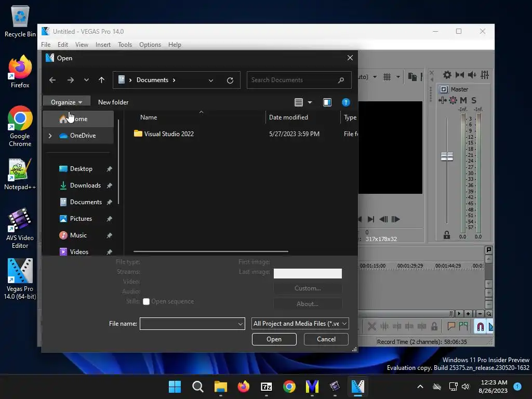Viewport: 532px width, 399px height.
Task: Select Pictures in navigation pane
Action: 81,219
